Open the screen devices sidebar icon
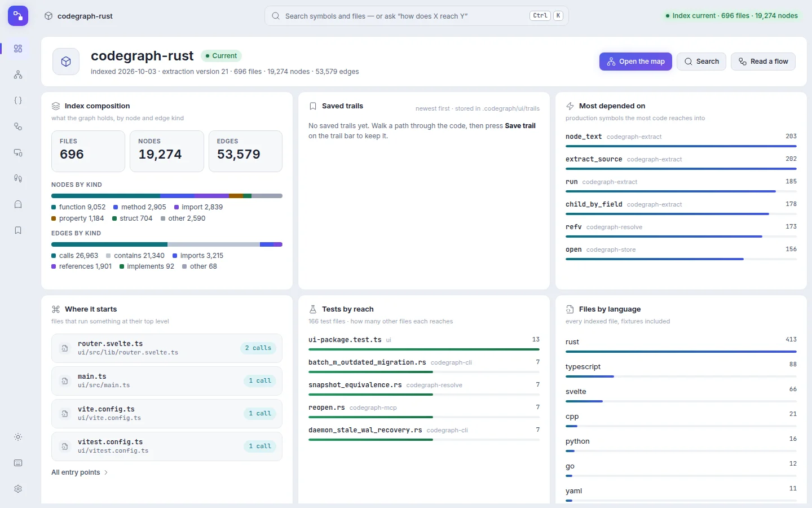 [18, 152]
